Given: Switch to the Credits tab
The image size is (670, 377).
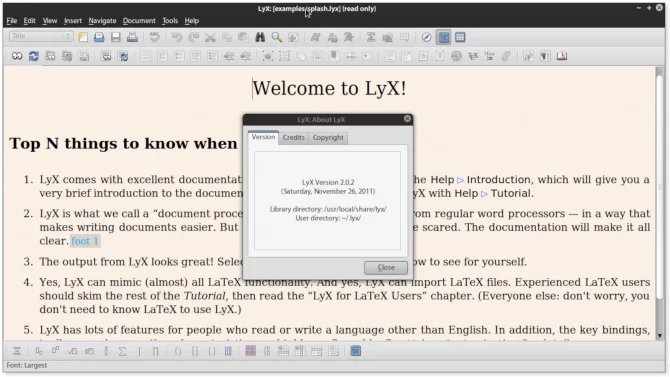Looking at the screenshot, I should click(294, 138).
